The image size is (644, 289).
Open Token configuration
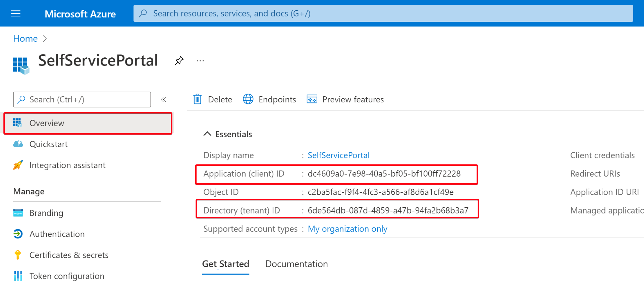[x=67, y=276]
